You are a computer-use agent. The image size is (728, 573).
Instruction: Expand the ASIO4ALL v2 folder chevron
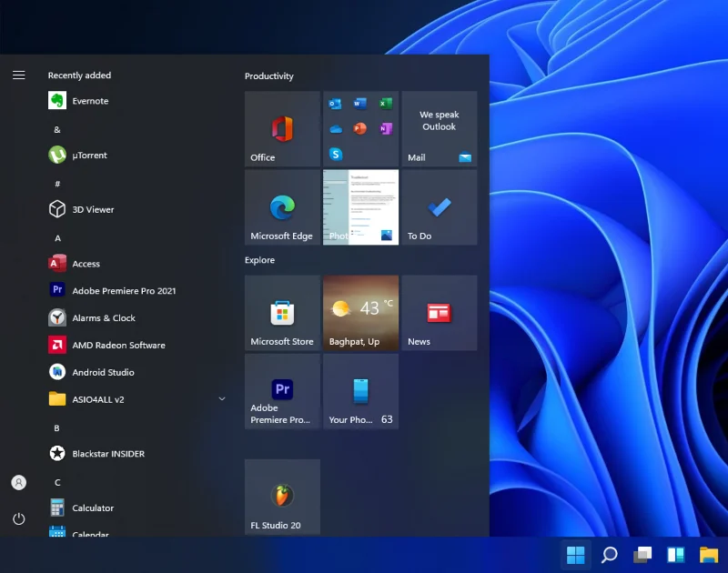click(x=221, y=398)
